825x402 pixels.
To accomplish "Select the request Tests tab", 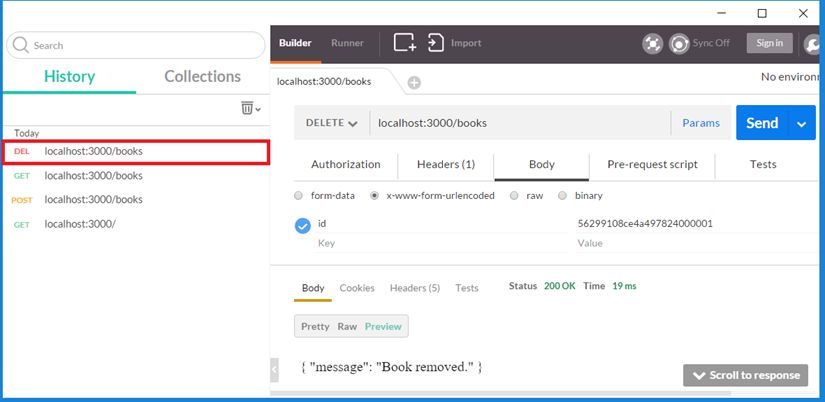I will pos(763,165).
